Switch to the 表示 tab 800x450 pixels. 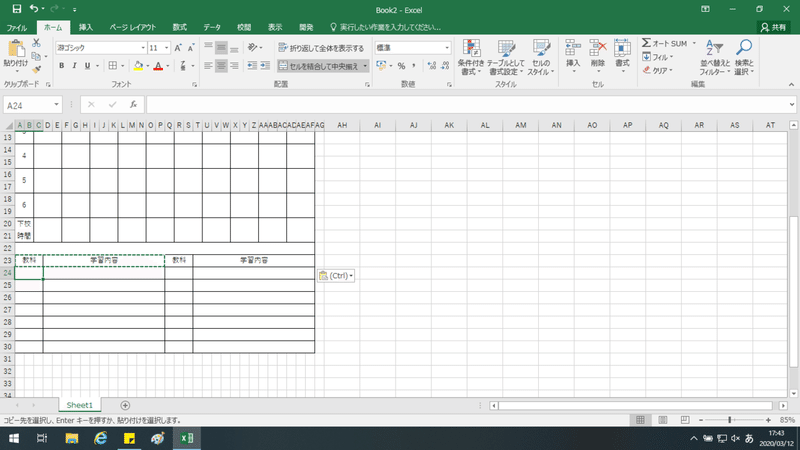point(275,28)
